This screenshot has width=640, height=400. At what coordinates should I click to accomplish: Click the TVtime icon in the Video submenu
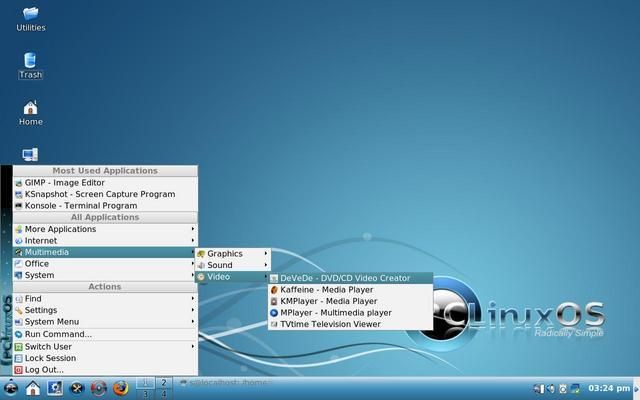274,324
